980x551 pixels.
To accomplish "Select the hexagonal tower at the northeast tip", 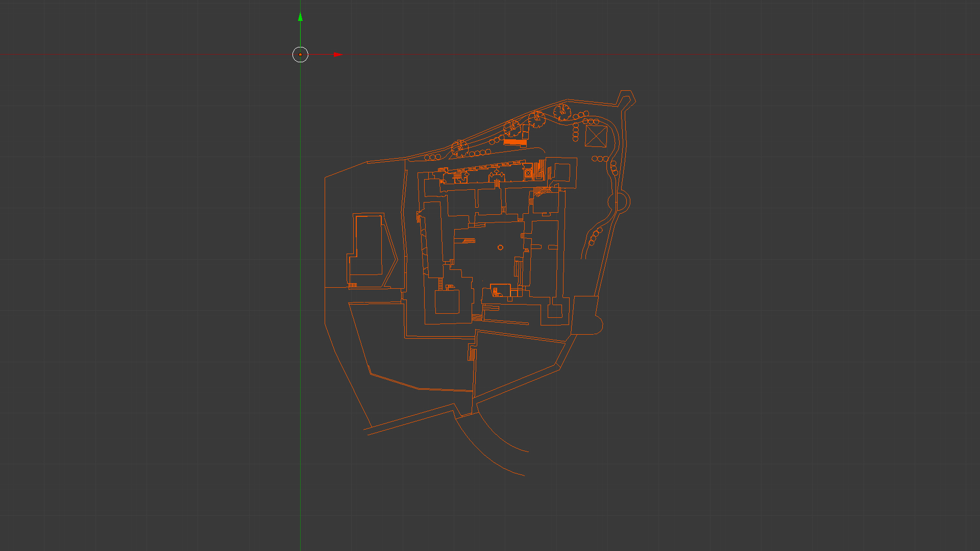I will tap(625, 98).
